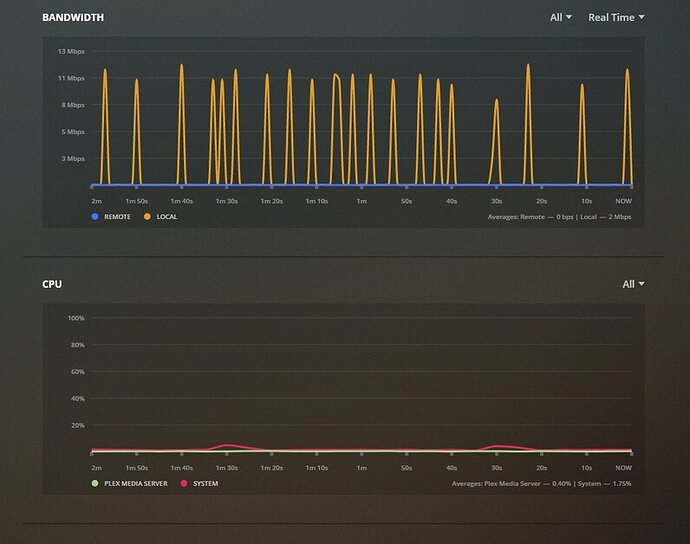Toggle the Remote series legend dot
690x544 pixels.
click(x=95, y=217)
